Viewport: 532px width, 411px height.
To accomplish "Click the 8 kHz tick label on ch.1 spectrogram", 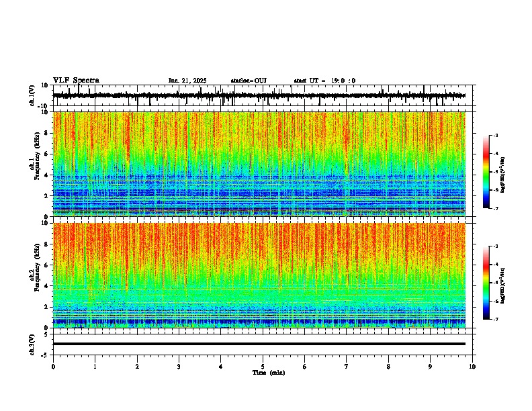I will click(x=47, y=133).
